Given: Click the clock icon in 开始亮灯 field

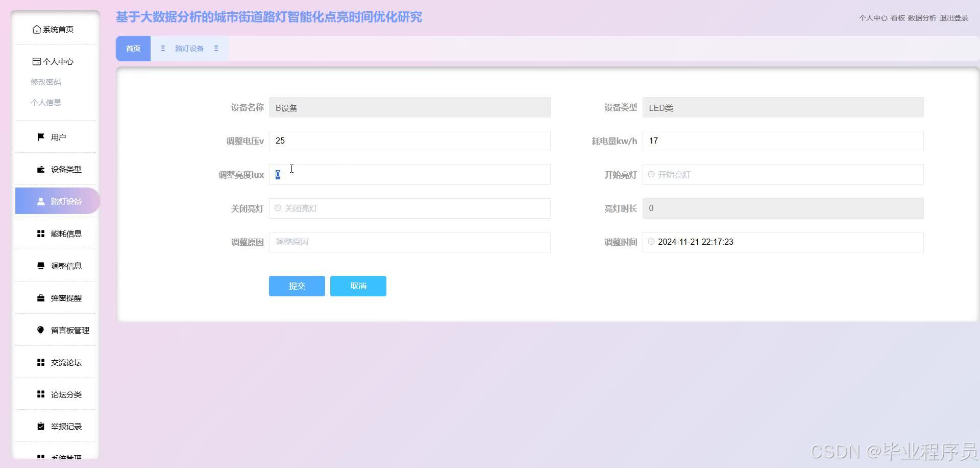Looking at the screenshot, I should 651,175.
